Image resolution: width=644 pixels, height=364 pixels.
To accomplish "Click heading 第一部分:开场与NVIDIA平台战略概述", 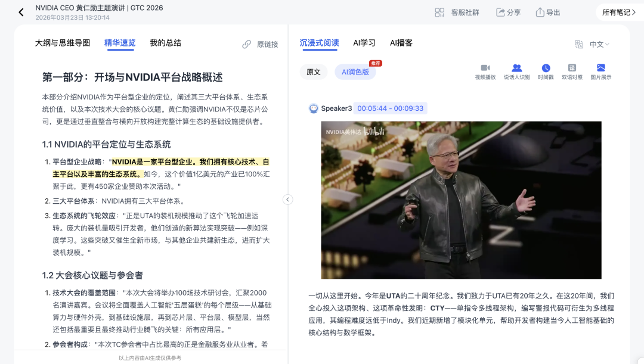I will click(132, 77).
